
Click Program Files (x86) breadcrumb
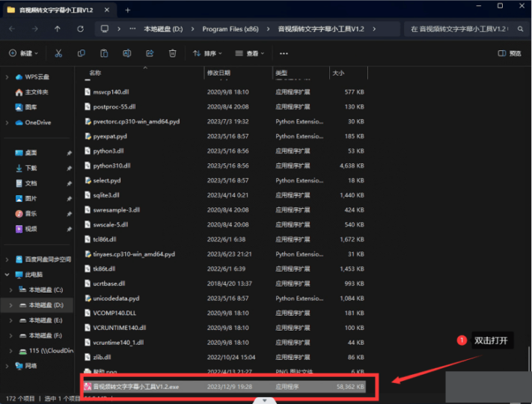[230, 29]
